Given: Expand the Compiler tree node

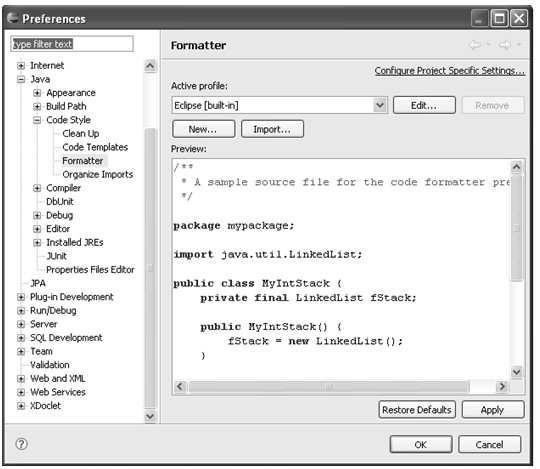Looking at the screenshot, I should coord(37,188).
